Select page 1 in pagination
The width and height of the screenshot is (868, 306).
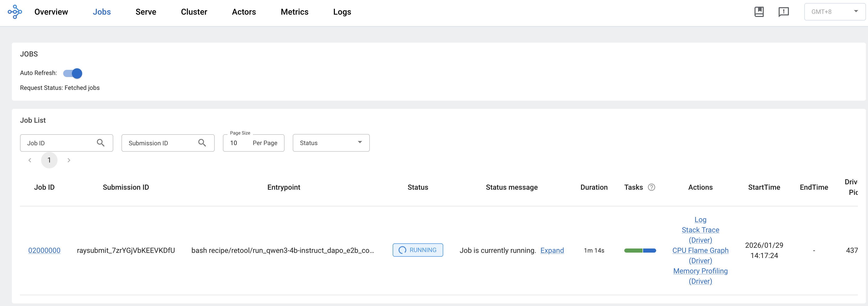click(49, 160)
